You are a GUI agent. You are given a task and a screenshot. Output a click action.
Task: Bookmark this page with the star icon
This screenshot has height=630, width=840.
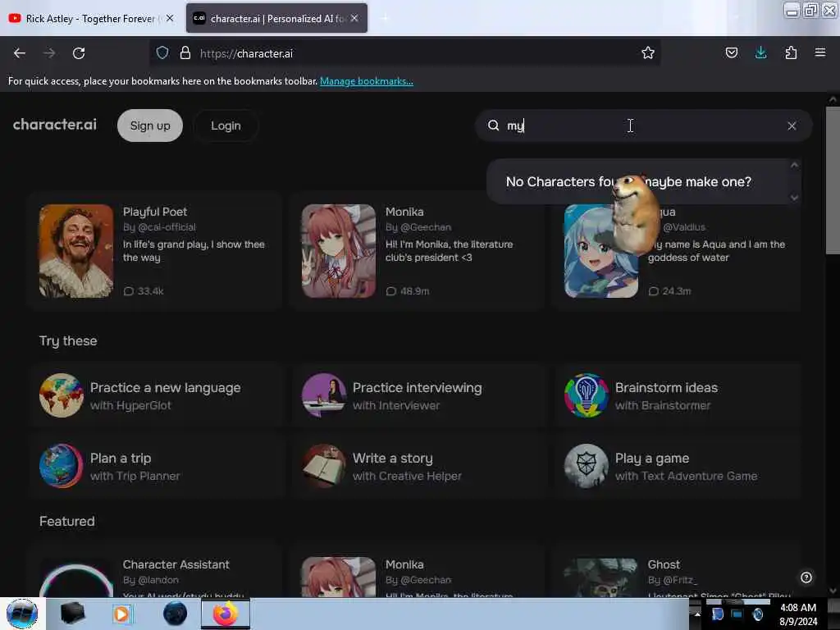648,52
